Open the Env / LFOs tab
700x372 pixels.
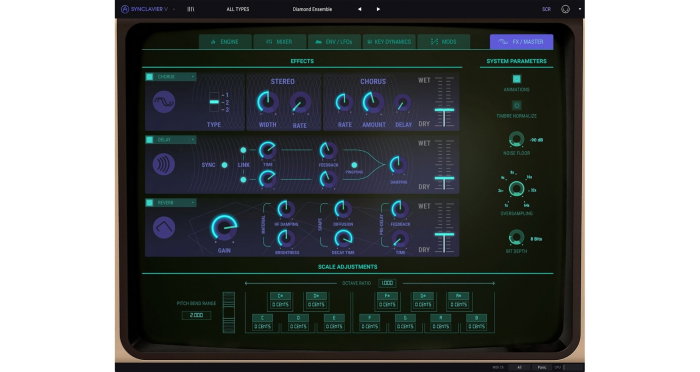pyautogui.click(x=334, y=42)
